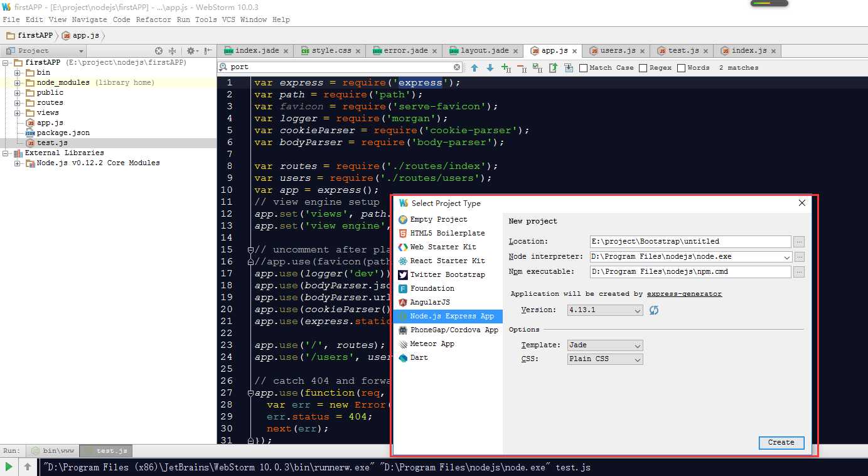Click the refresh versions icon beside Version
The image size is (868, 476).
[x=654, y=310]
